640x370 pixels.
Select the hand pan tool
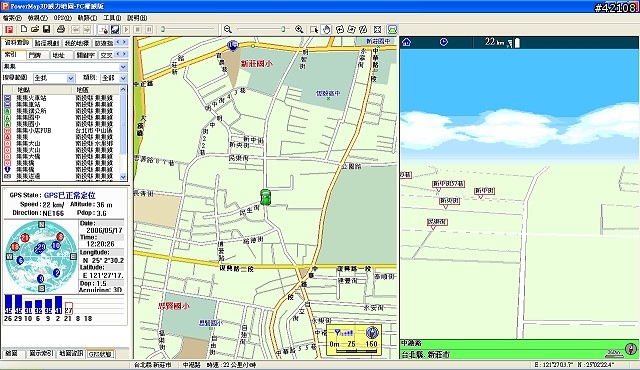(326, 29)
